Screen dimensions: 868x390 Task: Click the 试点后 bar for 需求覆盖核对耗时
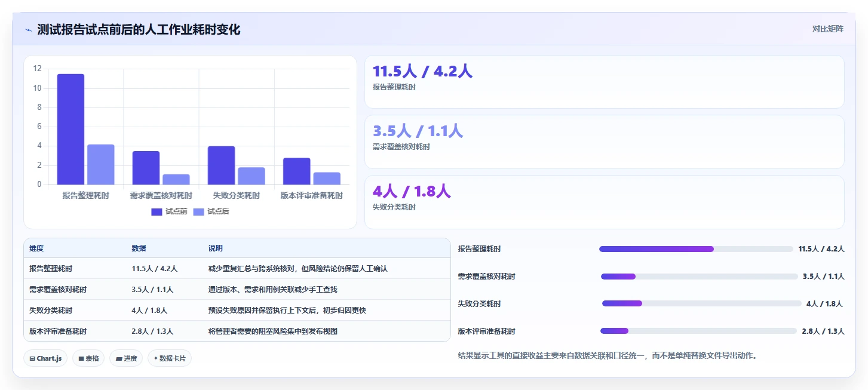click(176, 179)
